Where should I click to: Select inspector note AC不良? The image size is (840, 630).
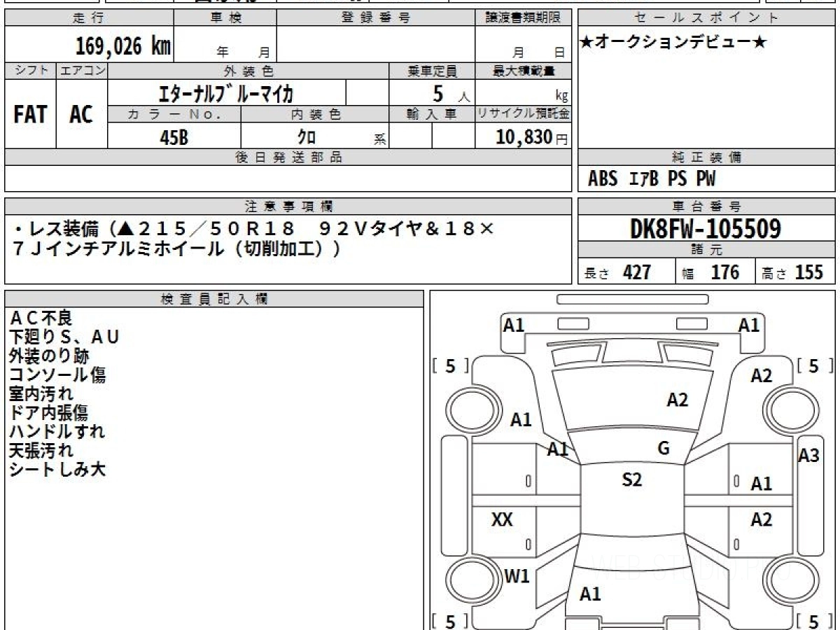[41, 318]
